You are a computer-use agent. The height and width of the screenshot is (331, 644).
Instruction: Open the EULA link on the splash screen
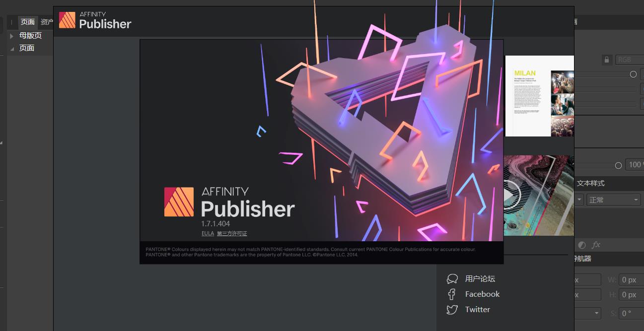point(208,233)
